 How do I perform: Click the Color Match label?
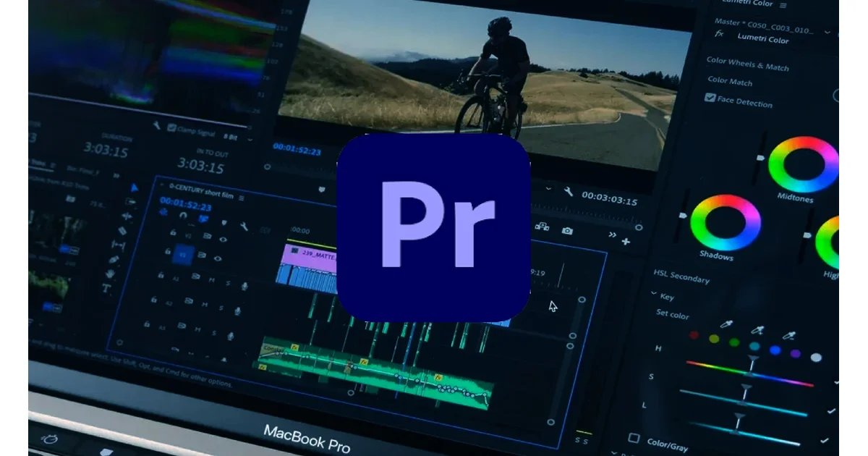point(731,81)
